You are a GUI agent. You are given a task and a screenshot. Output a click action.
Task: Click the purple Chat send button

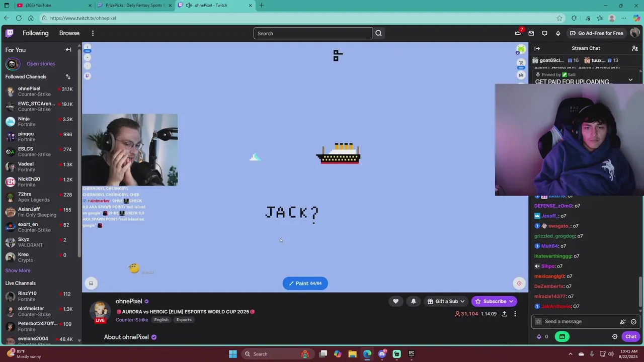tap(631, 337)
